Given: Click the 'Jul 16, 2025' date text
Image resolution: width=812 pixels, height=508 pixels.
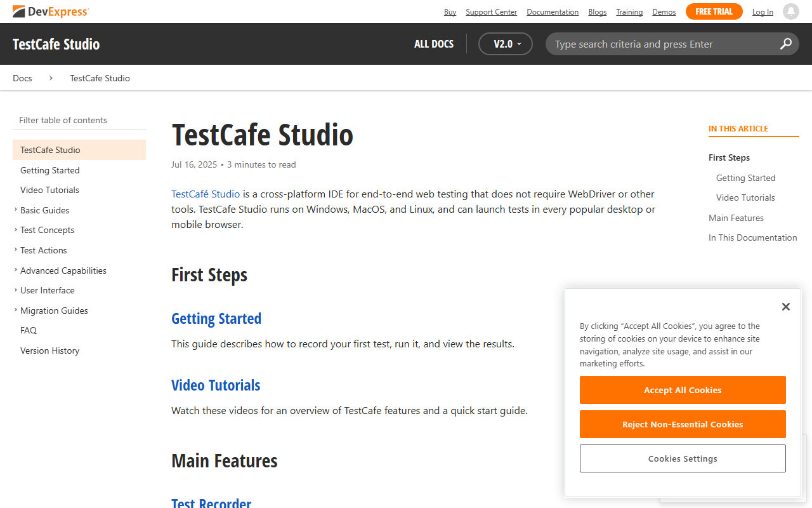Looking at the screenshot, I should (x=194, y=164).
